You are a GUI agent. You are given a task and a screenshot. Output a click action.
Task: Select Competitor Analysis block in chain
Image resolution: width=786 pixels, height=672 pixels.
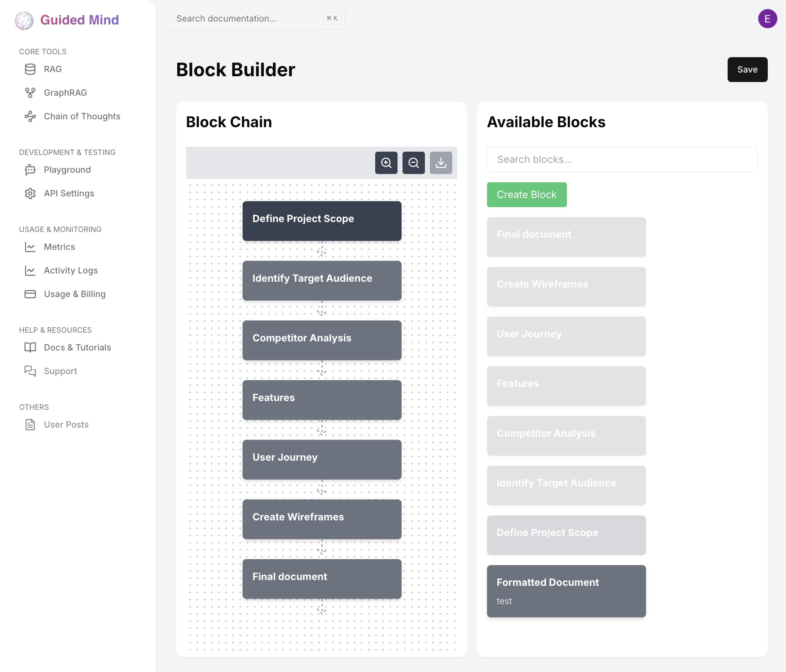(322, 341)
